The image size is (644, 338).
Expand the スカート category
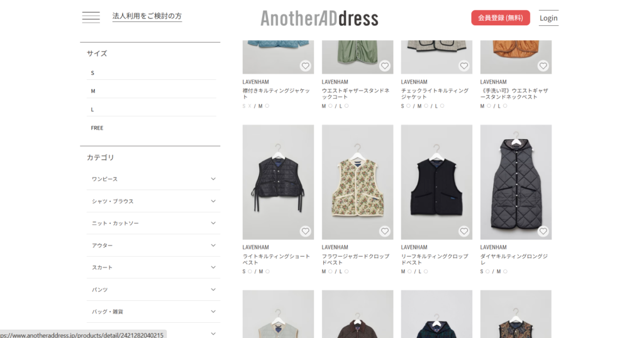click(x=153, y=268)
